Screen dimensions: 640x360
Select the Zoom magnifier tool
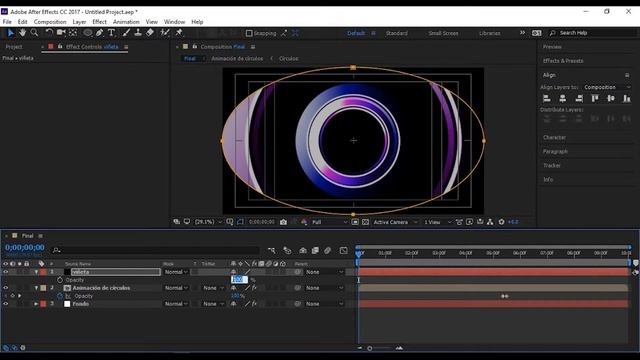click(34, 33)
